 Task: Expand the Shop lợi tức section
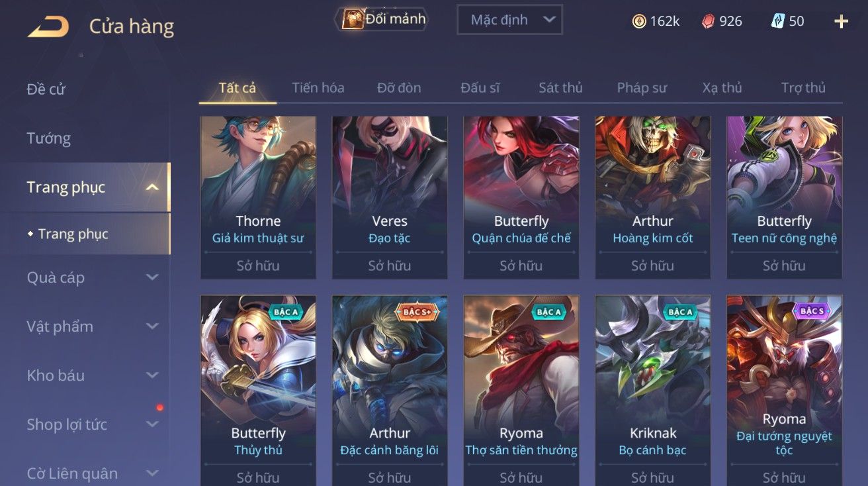(x=152, y=424)
